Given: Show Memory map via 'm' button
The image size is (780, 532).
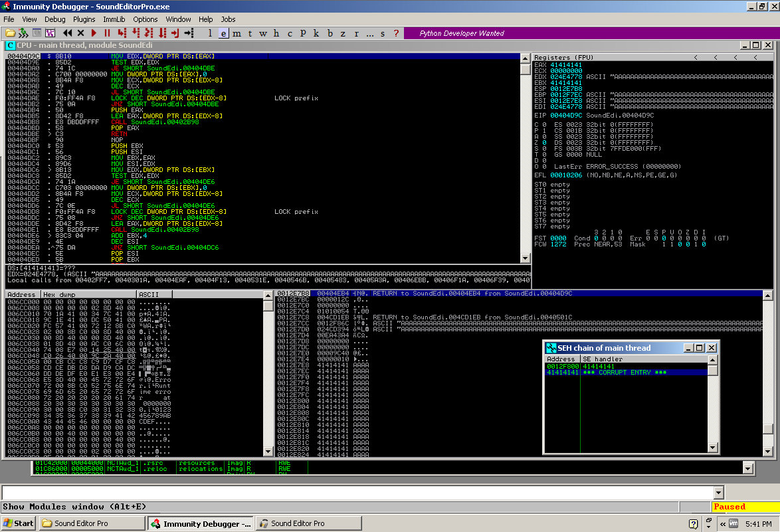Looking at the screenshot, I should [237, 33].
